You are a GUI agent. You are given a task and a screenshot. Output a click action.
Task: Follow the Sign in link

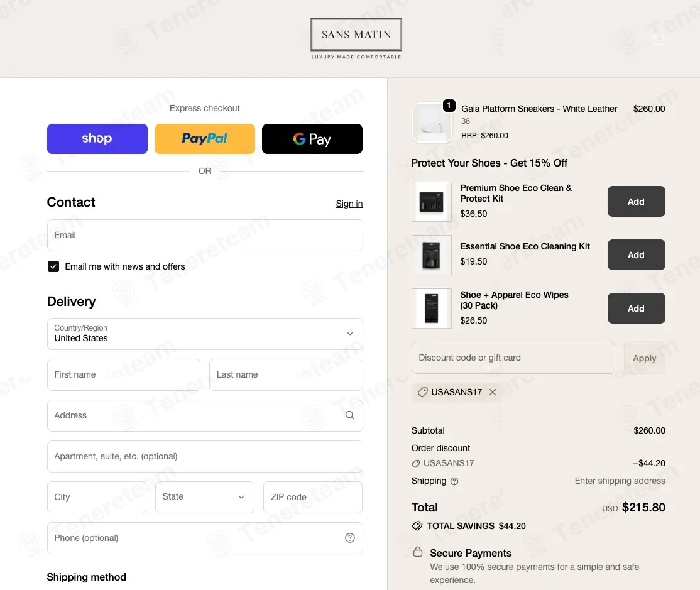[349, 204]
